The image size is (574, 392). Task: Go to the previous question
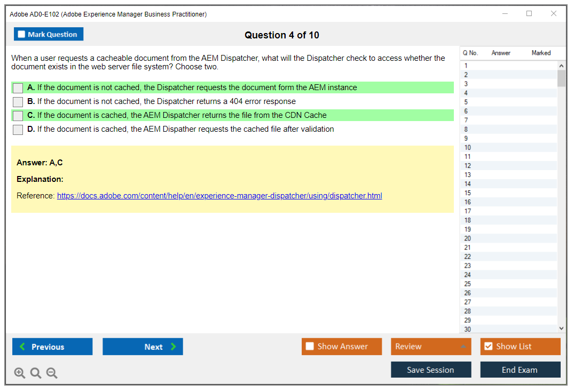(x=52, y=347)
